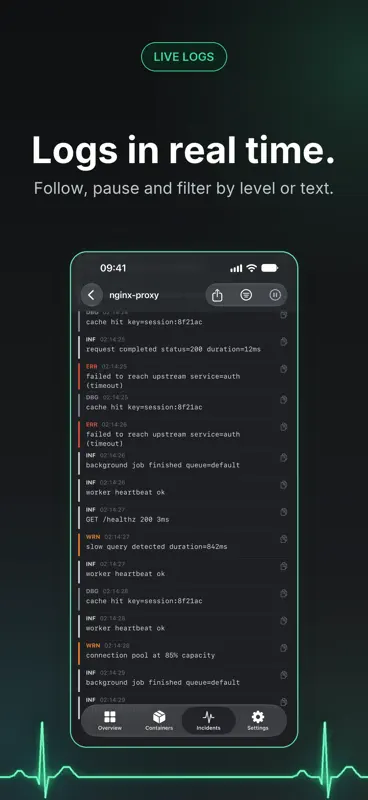Copy the 02:14:28 worker heartbeat line

point(284,621)
